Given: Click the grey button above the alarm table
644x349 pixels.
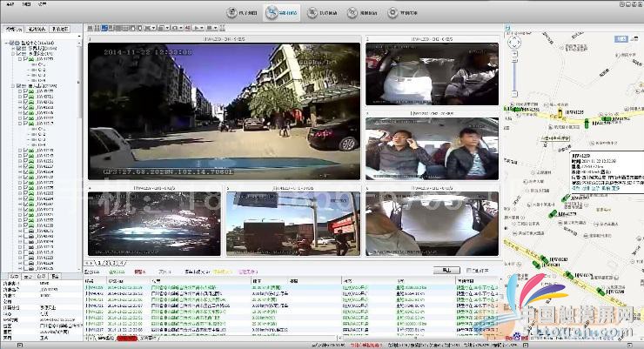Looking at the screenshot, I should click(446, 270).
